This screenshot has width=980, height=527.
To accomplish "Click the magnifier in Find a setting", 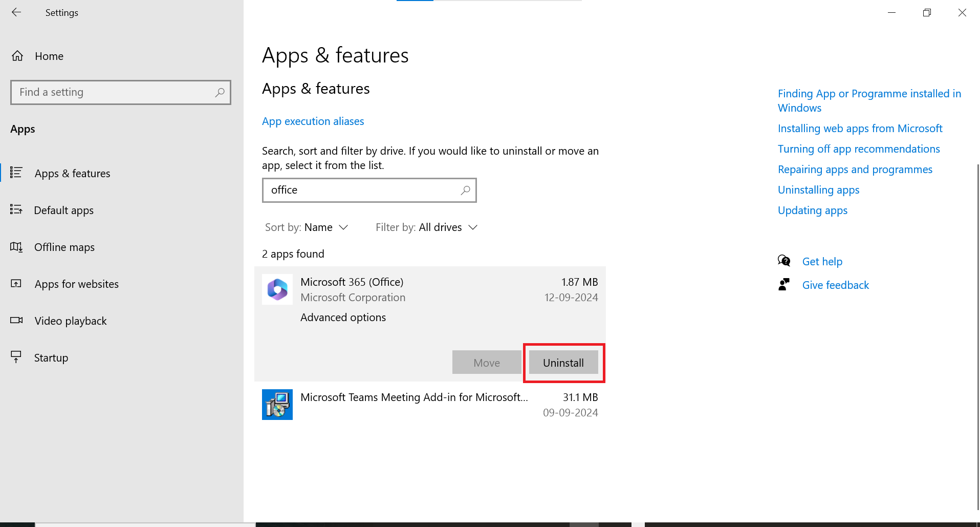I will pyautogui.click(x=220, y=92).
